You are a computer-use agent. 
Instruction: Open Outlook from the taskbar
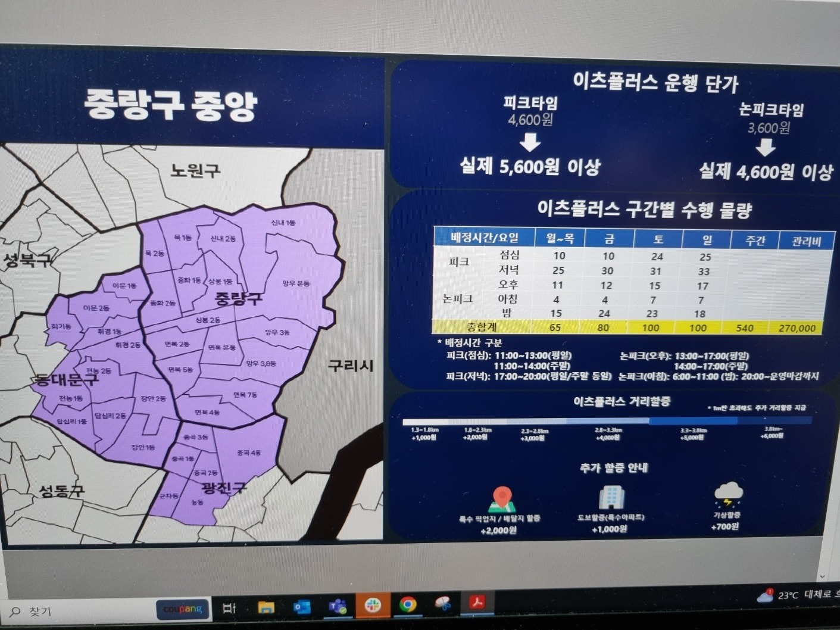pyautogui.click(x=302, y=608)
